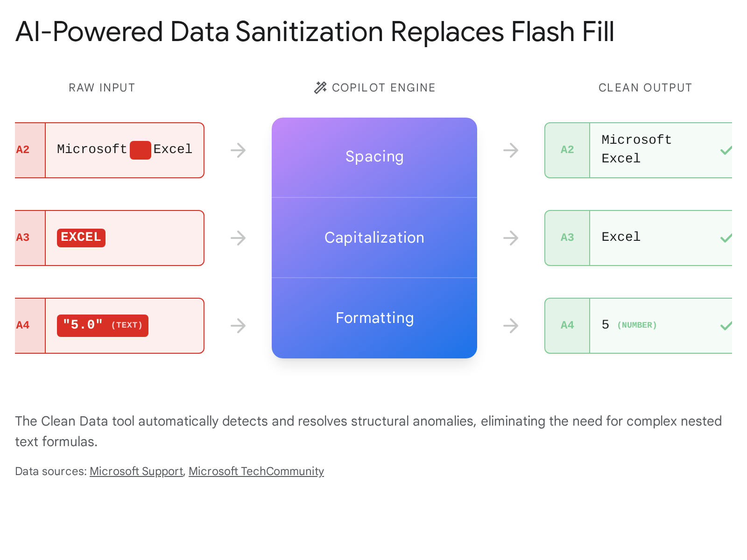
Task: Select the Capitalization section
Action: pos(374,238)
